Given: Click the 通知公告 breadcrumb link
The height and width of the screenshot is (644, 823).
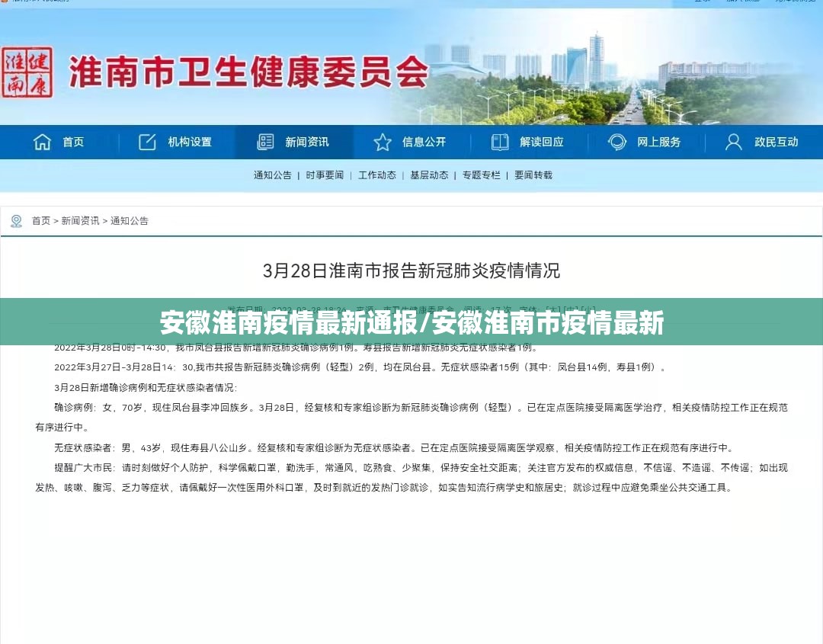Looking at the screenshot, I should click(x=129, y=221).
